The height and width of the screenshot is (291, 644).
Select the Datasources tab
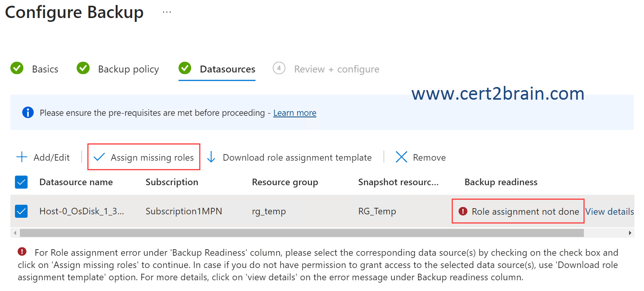(x=227, y=69)
